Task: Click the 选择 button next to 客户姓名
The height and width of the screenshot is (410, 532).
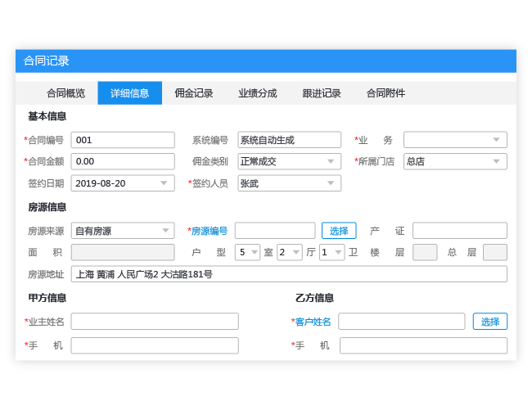Action: 490,322
